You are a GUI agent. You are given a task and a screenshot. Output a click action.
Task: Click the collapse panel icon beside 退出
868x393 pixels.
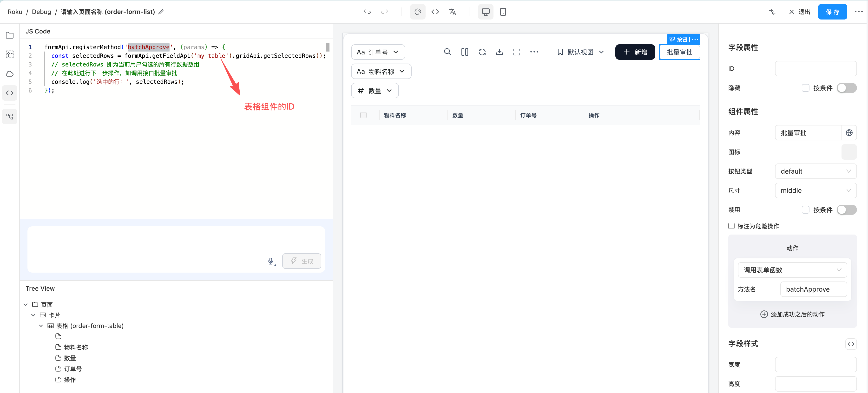coord(772,12)
